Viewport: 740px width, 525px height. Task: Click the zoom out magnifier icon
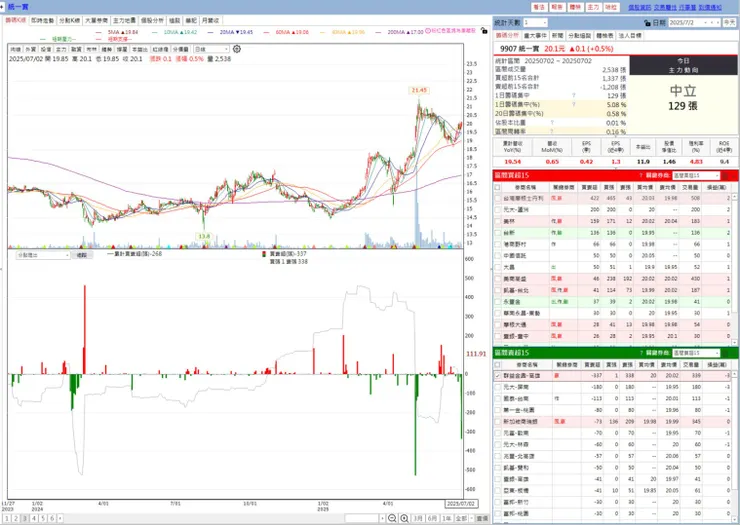tap(392, 518)
